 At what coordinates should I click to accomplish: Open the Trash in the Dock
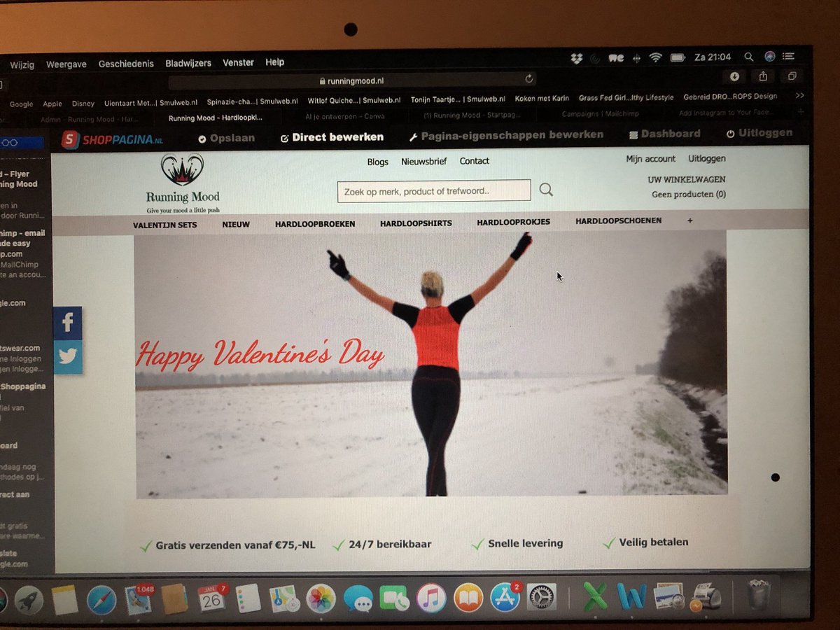(x=759, y=596)
